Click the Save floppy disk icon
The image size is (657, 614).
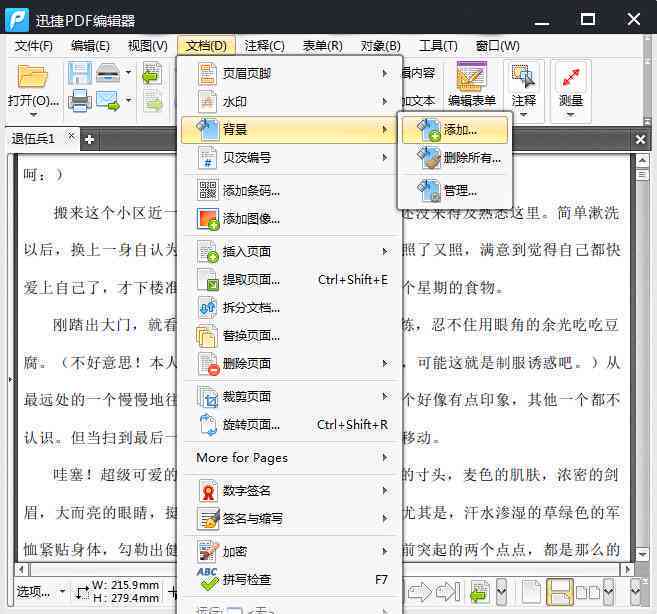79,73
